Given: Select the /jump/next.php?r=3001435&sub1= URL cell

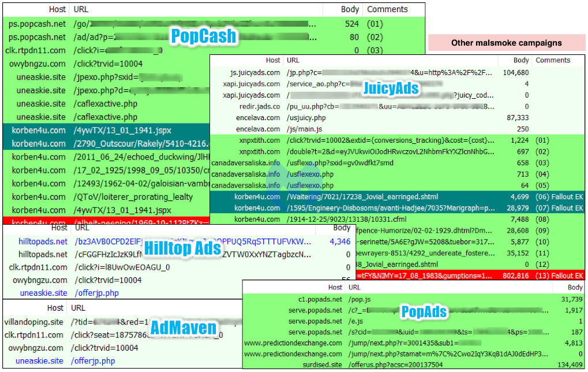Looking at the screenshot, I should click(414, 343).
